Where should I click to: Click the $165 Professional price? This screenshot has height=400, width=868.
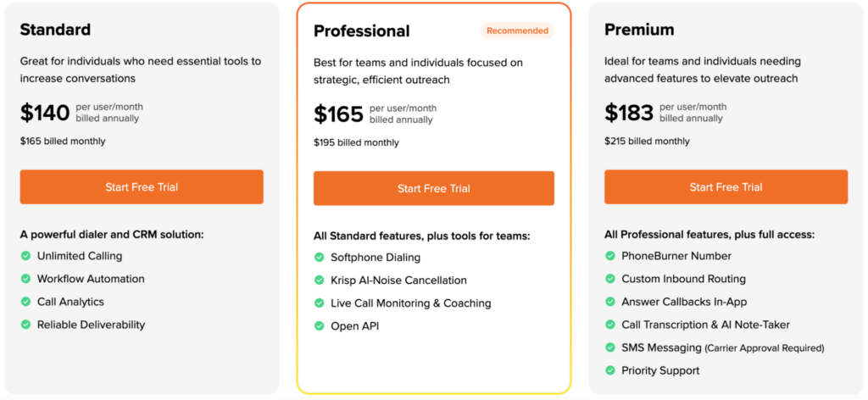[x=338, y=114]
